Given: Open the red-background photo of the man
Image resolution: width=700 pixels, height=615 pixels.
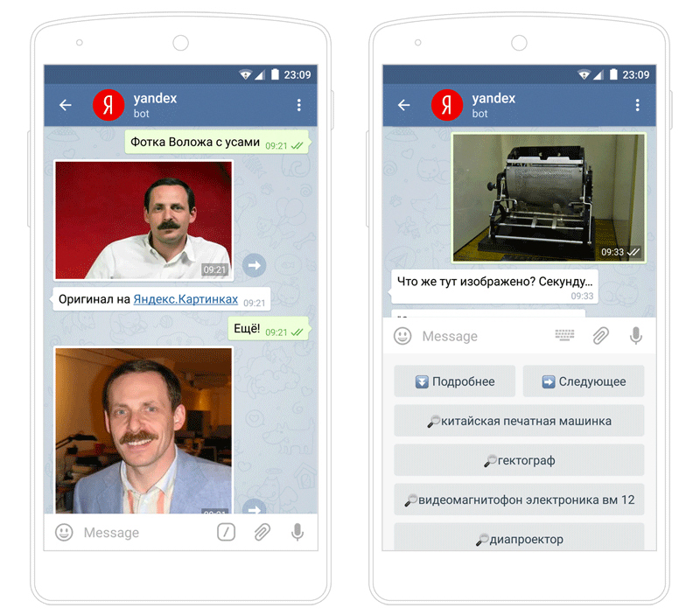Looking at the screenshot, I should tap(143, 220).
